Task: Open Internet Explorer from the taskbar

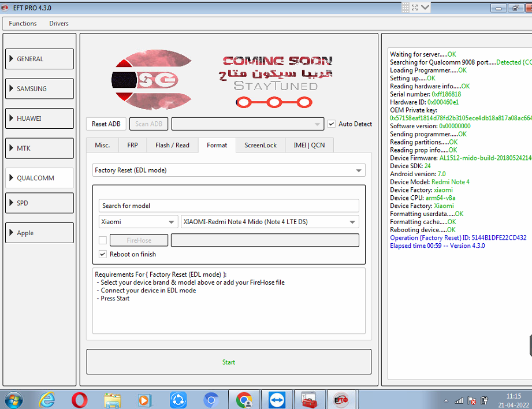Action: point(47,400)
